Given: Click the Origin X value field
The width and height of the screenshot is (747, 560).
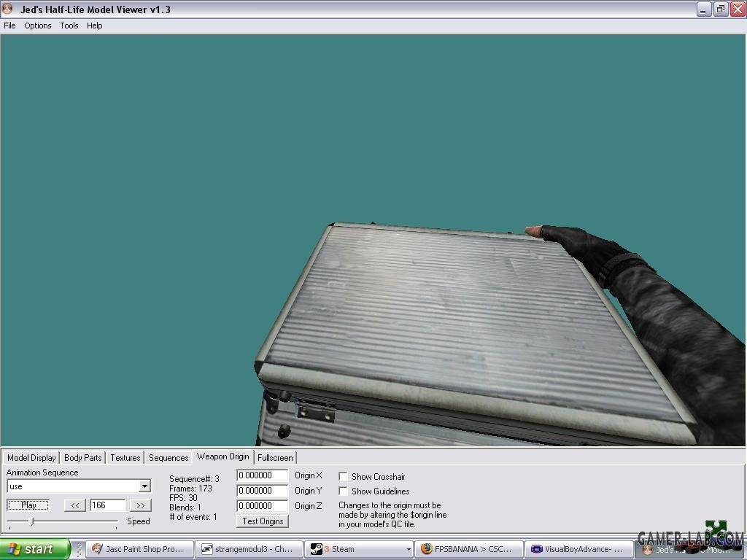Looking at the screenshot, I should pyautogui.click(x=263, y=475).
